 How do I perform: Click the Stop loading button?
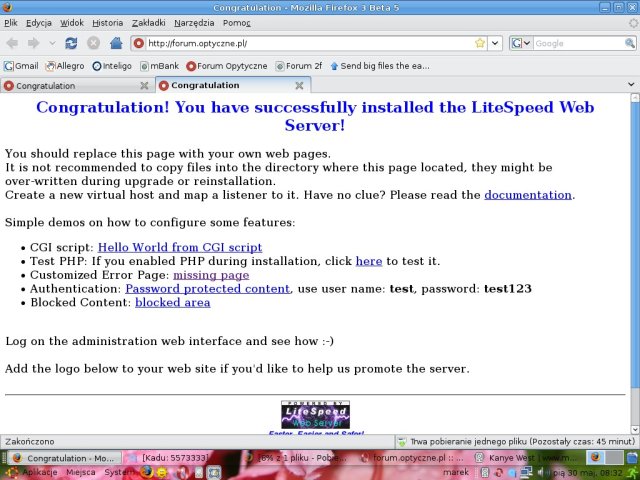point(93,43)
